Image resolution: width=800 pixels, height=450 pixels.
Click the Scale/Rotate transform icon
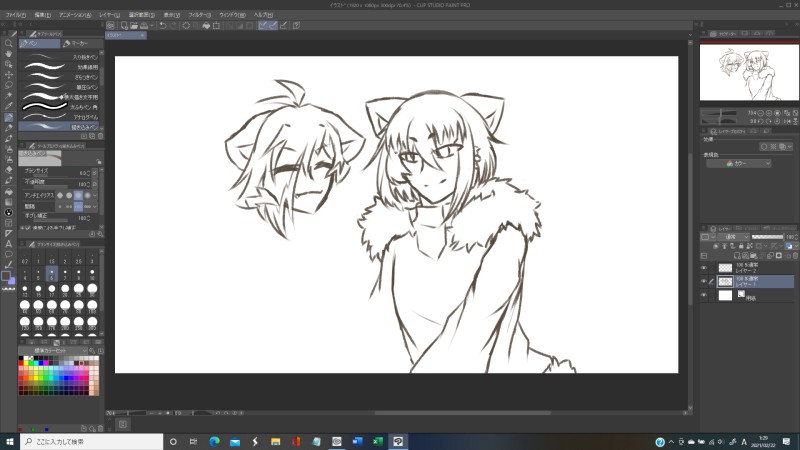[216, 26]
